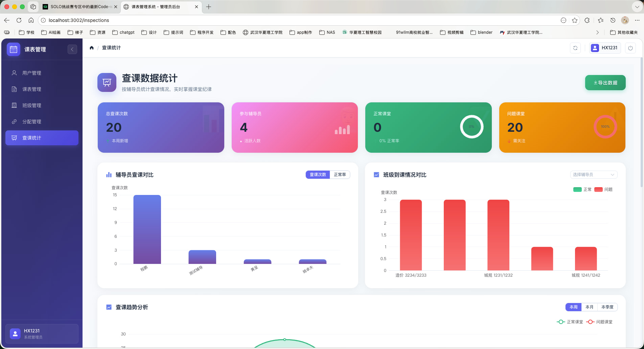Expand the bookmarks bar overflow chevron
Image resolution: width=644 pixels, height=349 pixels.
597,32
